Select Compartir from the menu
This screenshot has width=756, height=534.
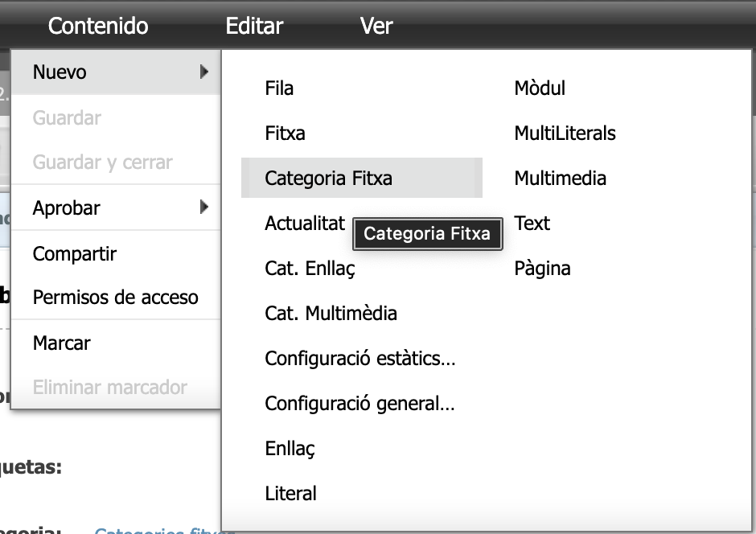pyautogui.click(x=75, y=254)
